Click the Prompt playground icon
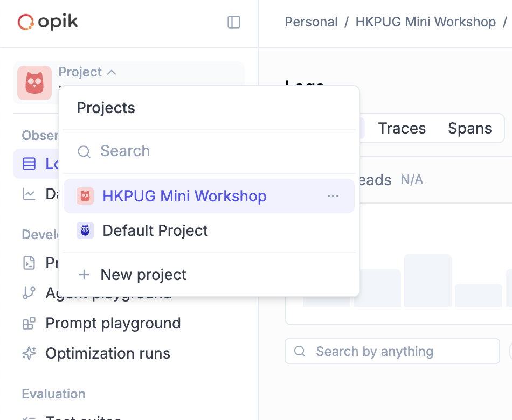The width and height of the screenshot is (512, 420). pyautogui.click(x=29, y=324)
